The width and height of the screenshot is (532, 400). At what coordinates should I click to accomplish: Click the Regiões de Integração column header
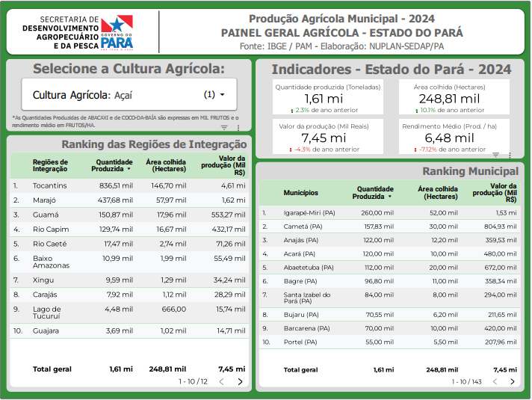pyautogui.click(x=50, y=165)
